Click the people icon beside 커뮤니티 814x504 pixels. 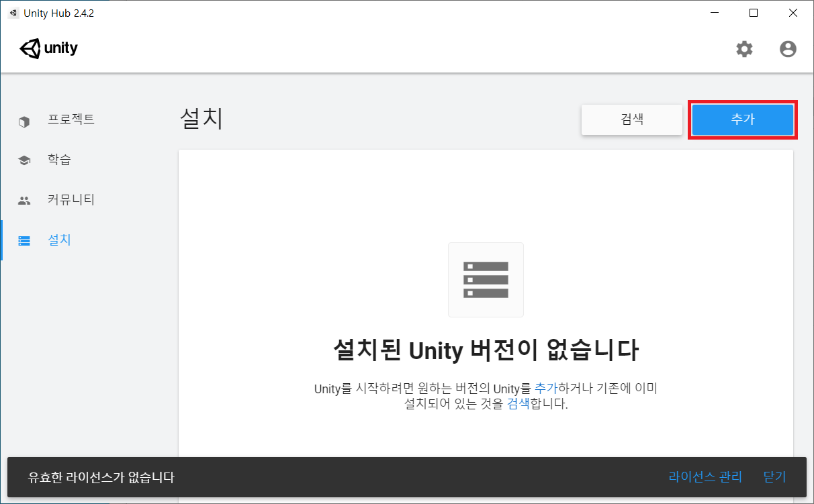click(24, 200)
